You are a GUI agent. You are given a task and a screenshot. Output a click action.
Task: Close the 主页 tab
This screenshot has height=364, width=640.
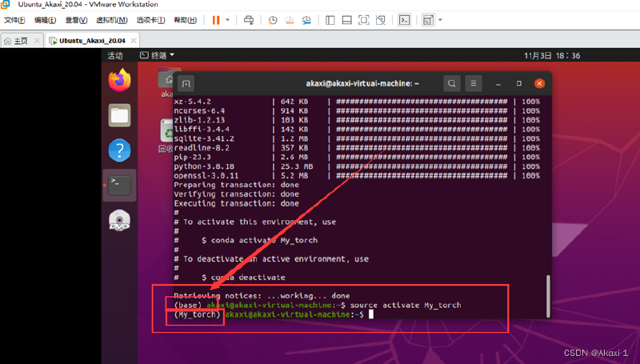(x=37, y=40)
